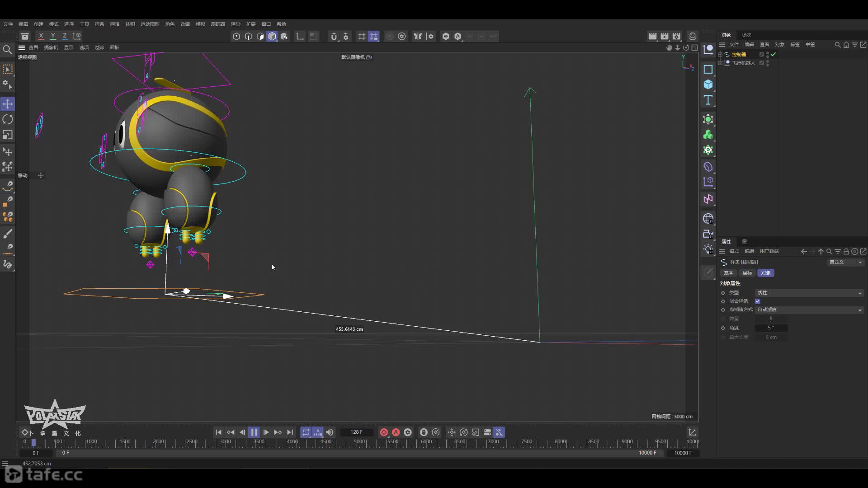Open the floor/sky environment globe icon

(708, 219)
